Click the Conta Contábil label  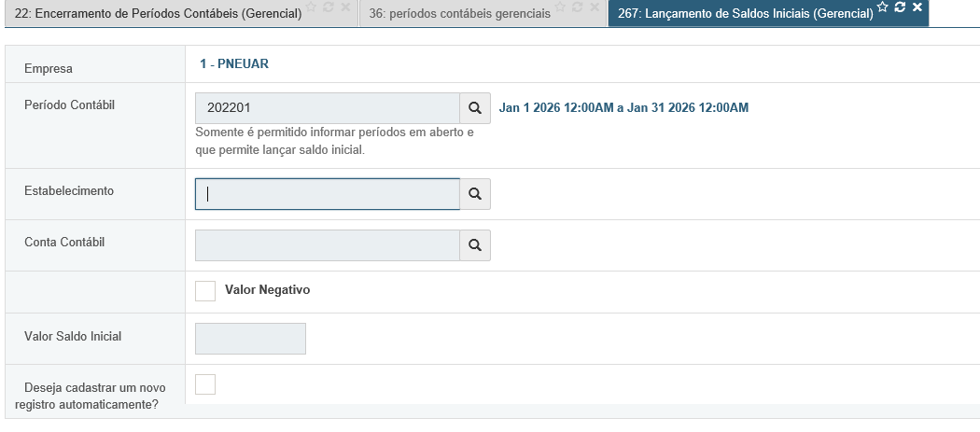click(64, 242)
